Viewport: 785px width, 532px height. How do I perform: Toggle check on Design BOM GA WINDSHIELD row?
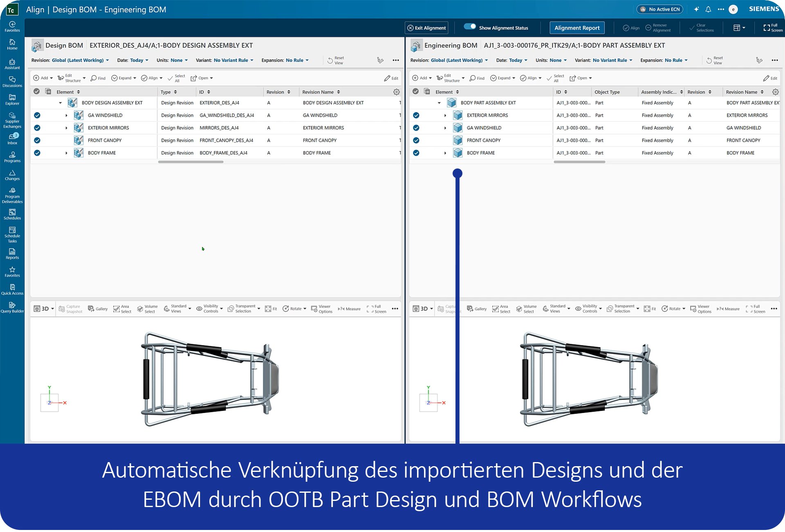(x=37, y=115)
